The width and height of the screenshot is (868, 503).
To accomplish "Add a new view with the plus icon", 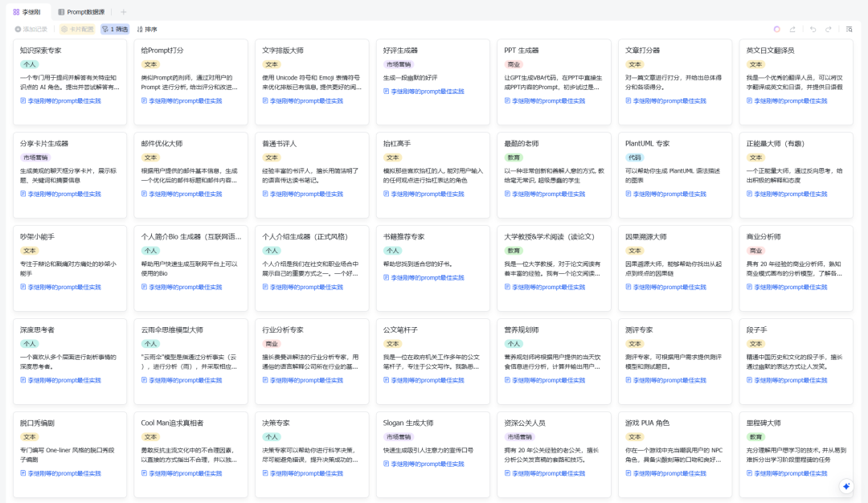I will [124, 11].
